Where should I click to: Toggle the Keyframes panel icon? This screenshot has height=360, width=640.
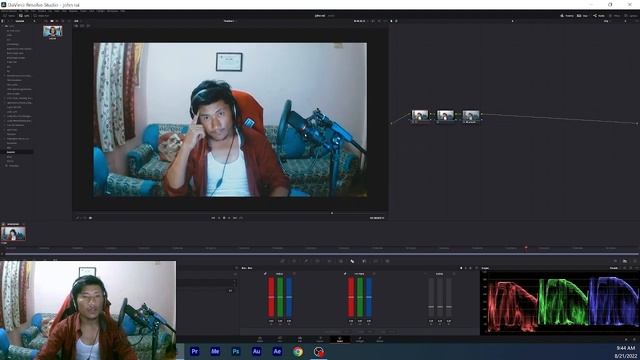[x=615, y=261]
